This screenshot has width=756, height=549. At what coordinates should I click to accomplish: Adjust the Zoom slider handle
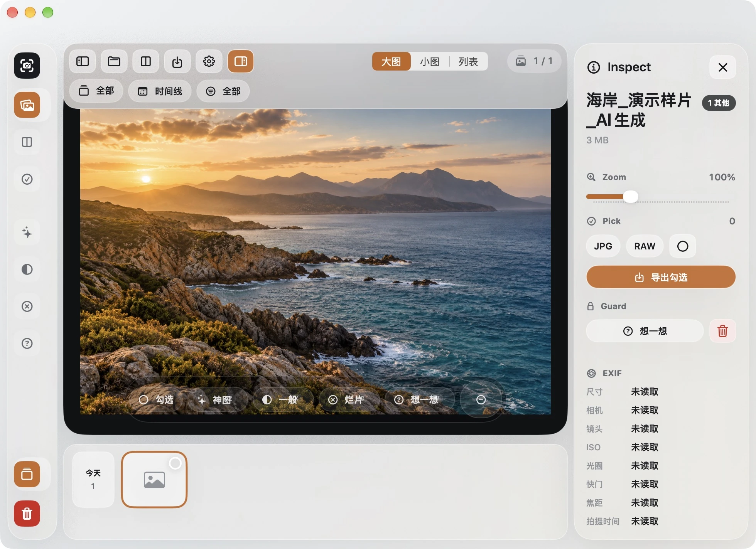pyautogui.click(x=631, y=197)
